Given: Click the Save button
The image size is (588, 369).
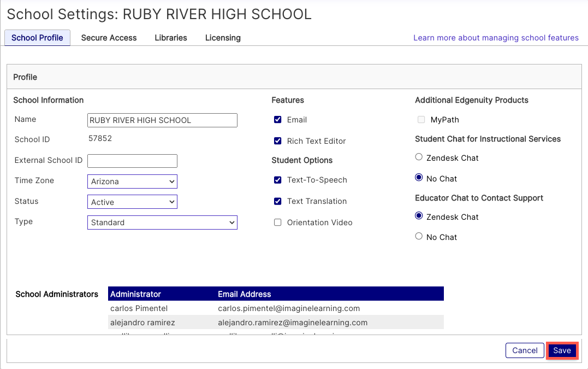Looking at the screenshot, I should [x=562, y=350].
